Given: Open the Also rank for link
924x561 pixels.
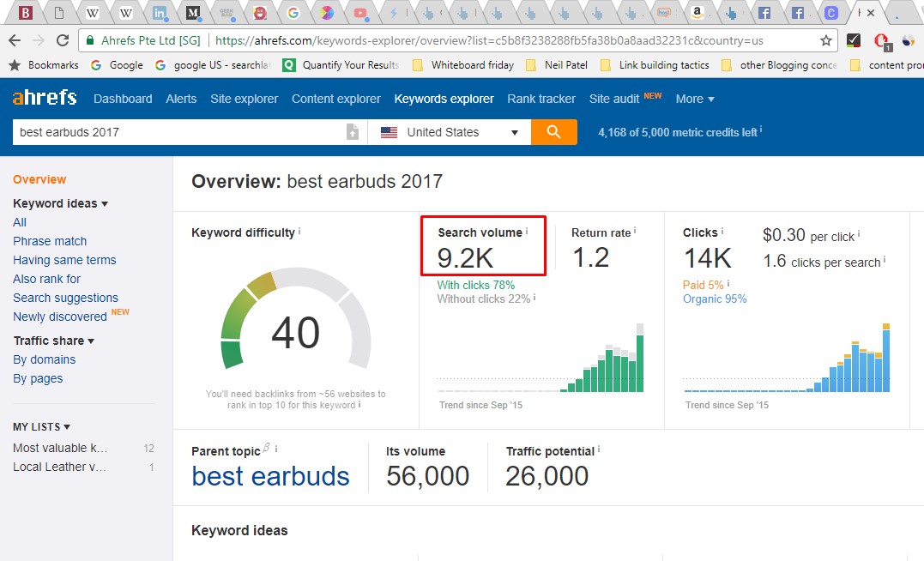Looking at the screenshot, I should click(46, 279).
